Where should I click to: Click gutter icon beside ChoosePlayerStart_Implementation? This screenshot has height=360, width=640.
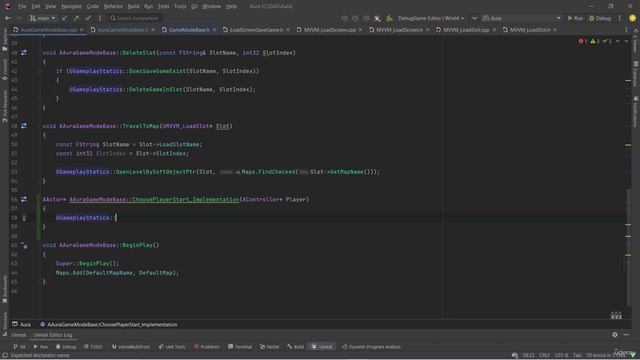point(24,199)
